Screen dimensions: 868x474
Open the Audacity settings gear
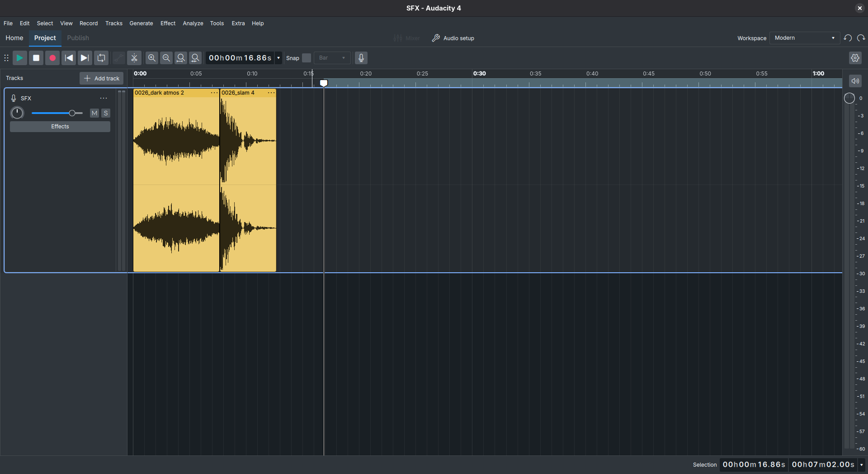click(856, 58)
